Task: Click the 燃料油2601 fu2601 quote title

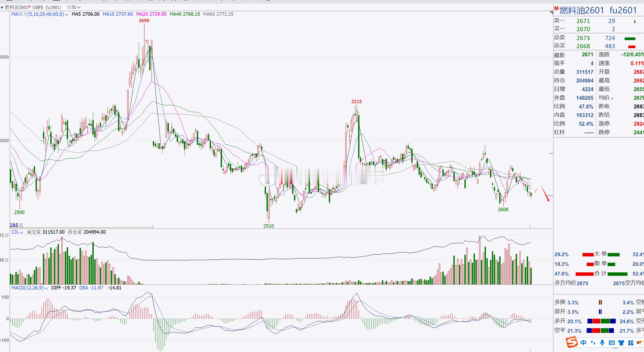Action: pyautogui.click(x=598, y=10)
